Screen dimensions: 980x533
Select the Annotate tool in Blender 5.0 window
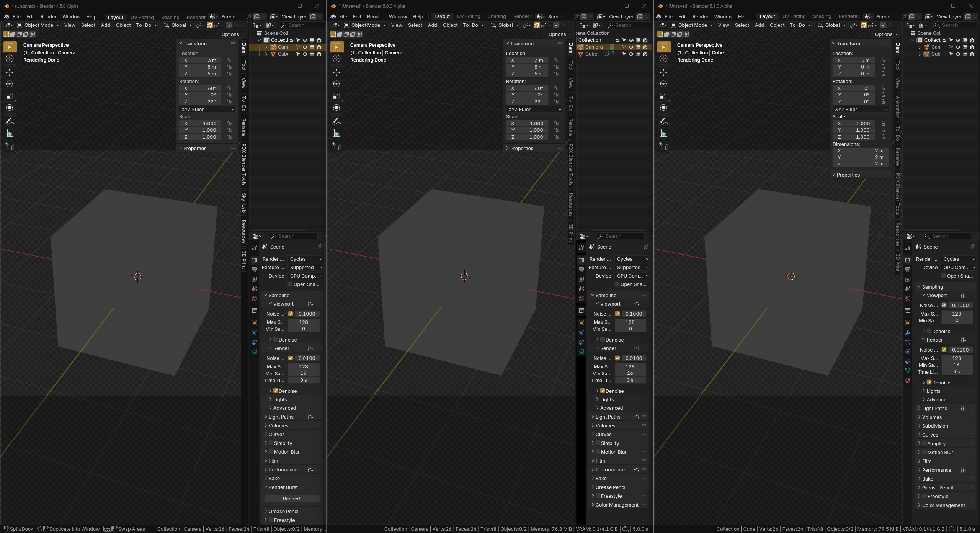[337, 121]
